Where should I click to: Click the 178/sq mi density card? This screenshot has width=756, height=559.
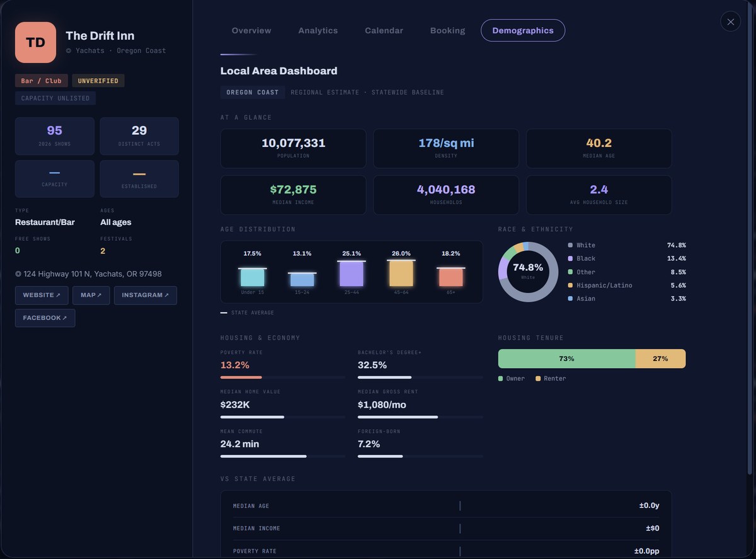coord(446,149)
